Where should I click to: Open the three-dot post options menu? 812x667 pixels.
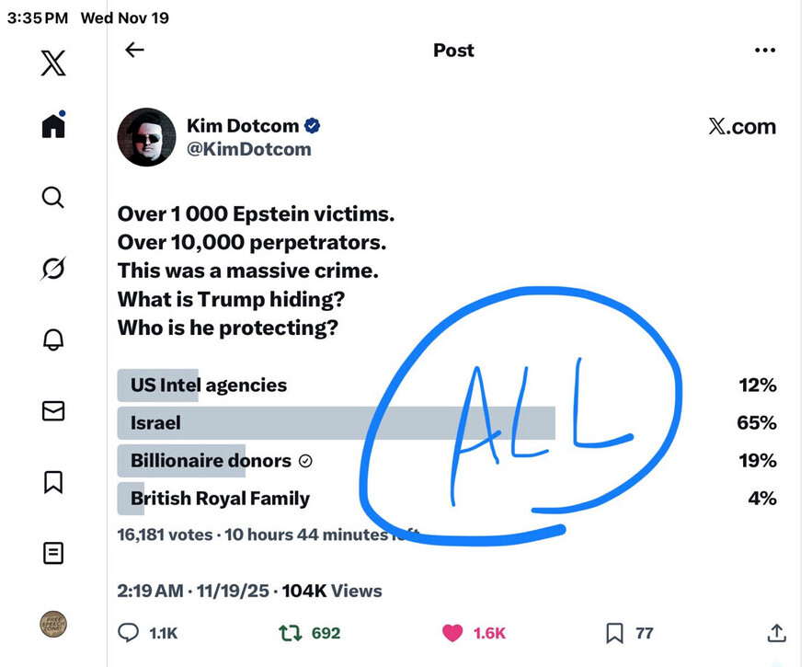point(764,51)
